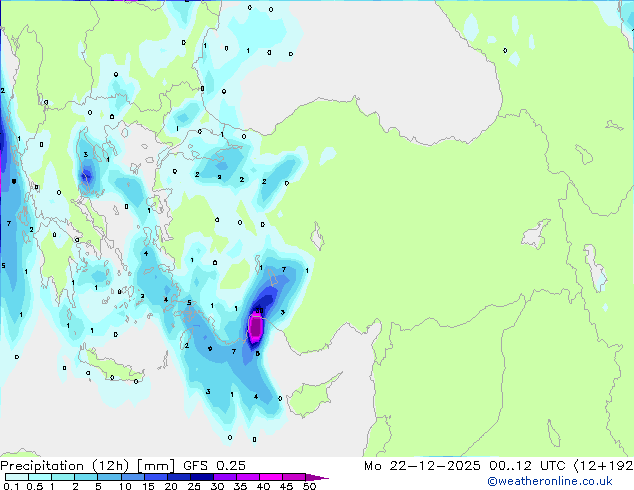Click the legend label '0.1'
634x490 pixels.
(11, 486)
